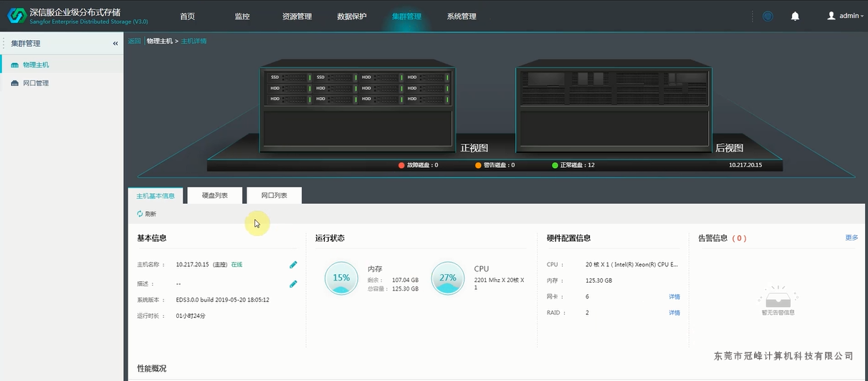Click the green 正常磁盘 indicator dot
Screen dimensions: 868x381
(555, 165)
